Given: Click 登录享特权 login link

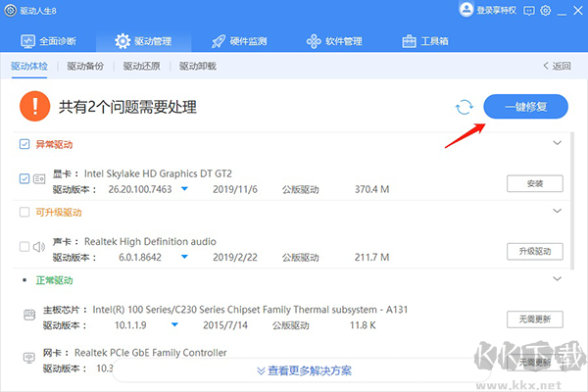Looking at the screenshot, I should 496,10.
